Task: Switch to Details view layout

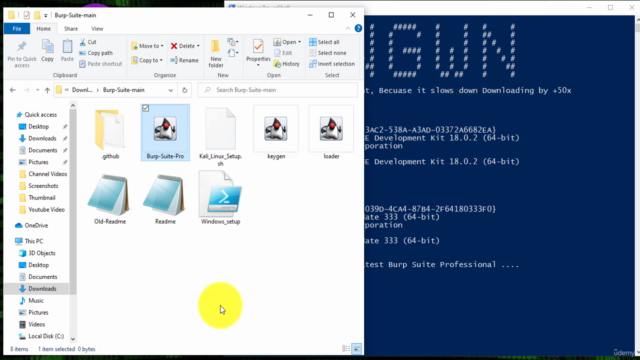Action: tap(346, 349)
